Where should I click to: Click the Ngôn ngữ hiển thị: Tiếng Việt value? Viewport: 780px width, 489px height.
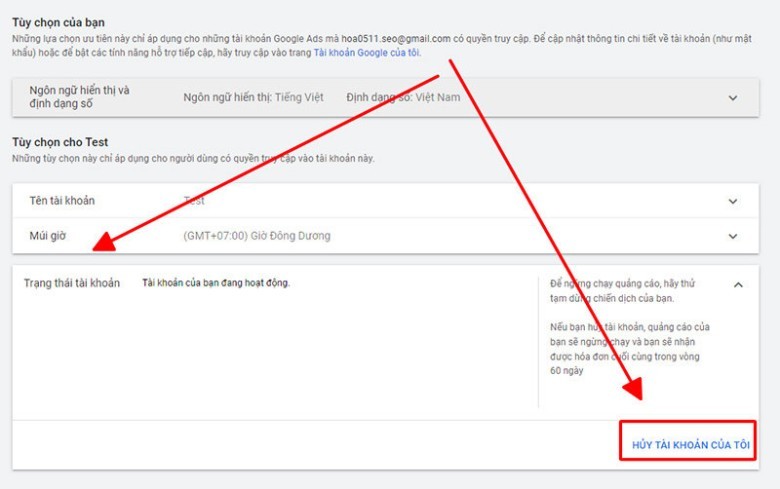(x=253, y=98)
